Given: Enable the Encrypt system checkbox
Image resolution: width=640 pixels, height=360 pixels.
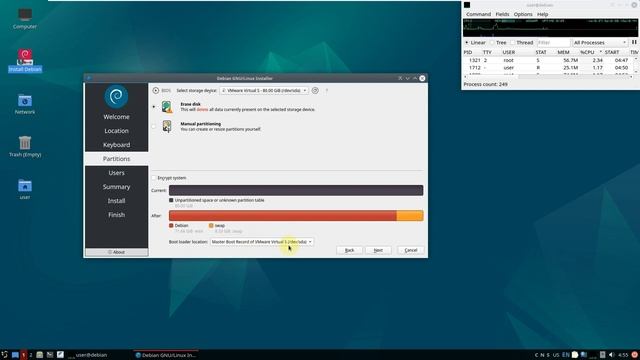Looking at the screenshot, I should pos(154,178).
